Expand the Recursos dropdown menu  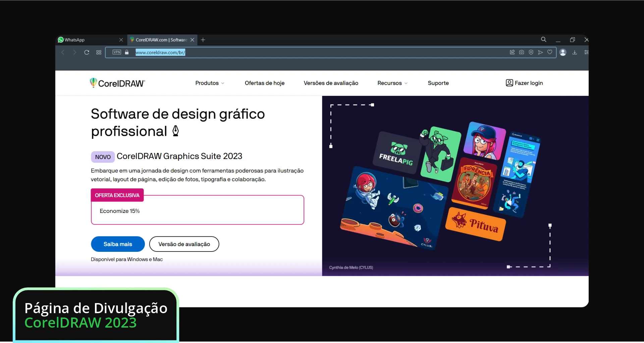point(392,83)
